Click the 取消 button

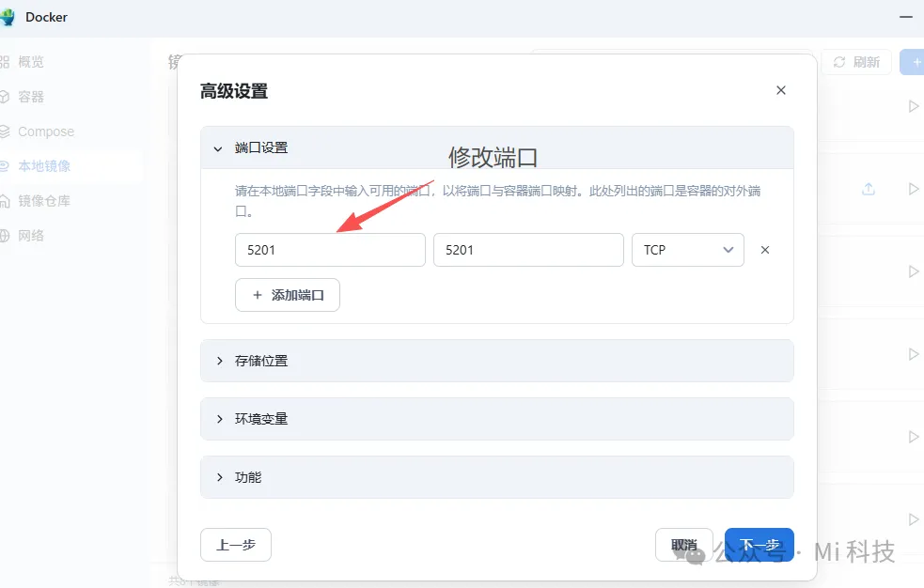[x=684, y=545]
